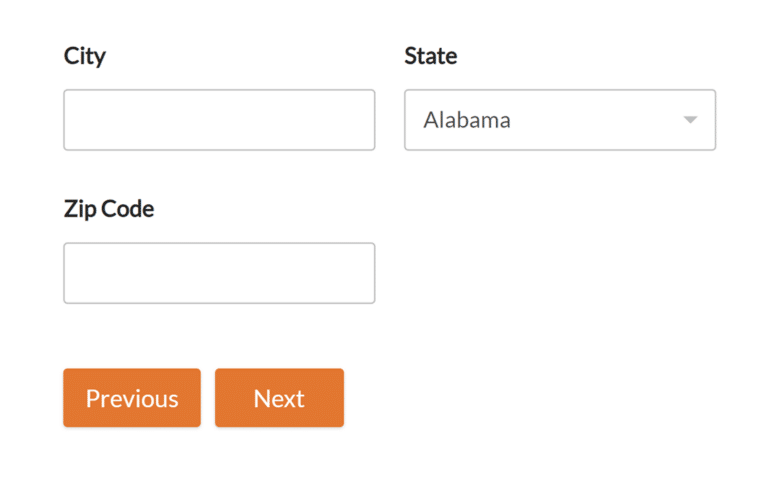
Task: Select the Alabama text in State box
Action: [x=467, y=120]
